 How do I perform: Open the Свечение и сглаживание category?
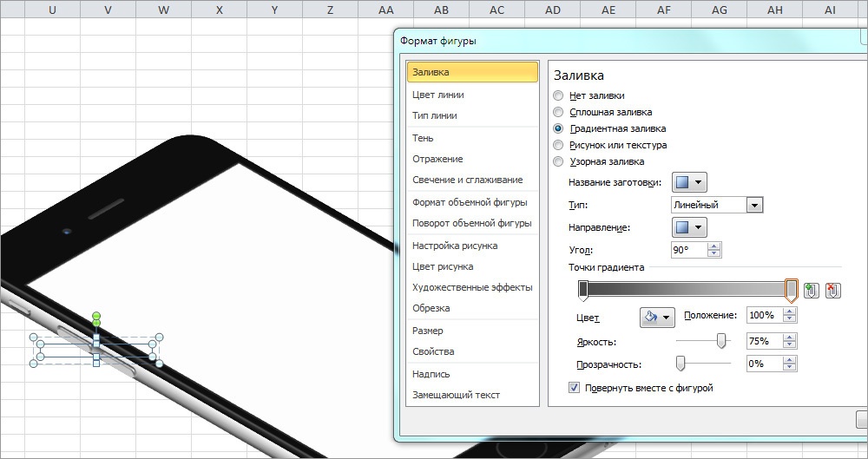pos(472,180)
